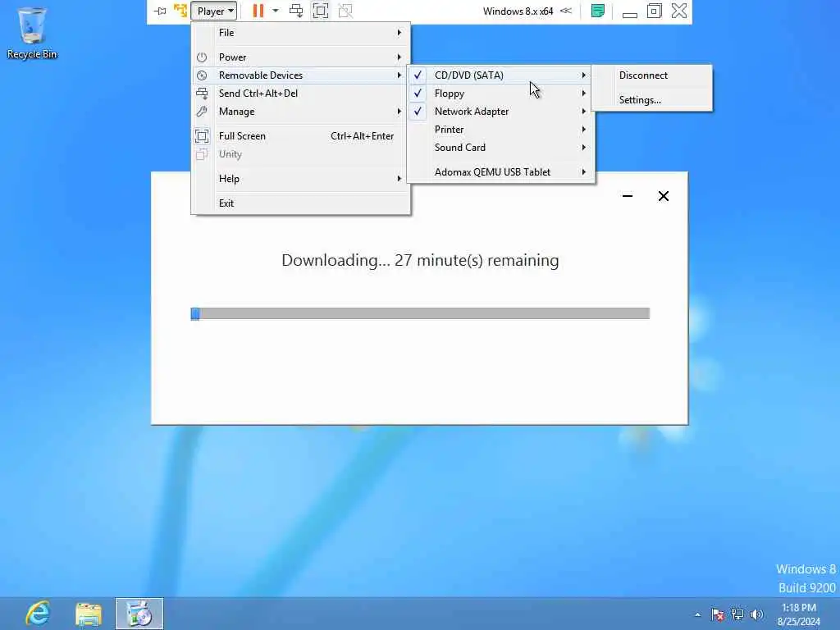
Task: Pause the virtual machine
Action: 258,11
